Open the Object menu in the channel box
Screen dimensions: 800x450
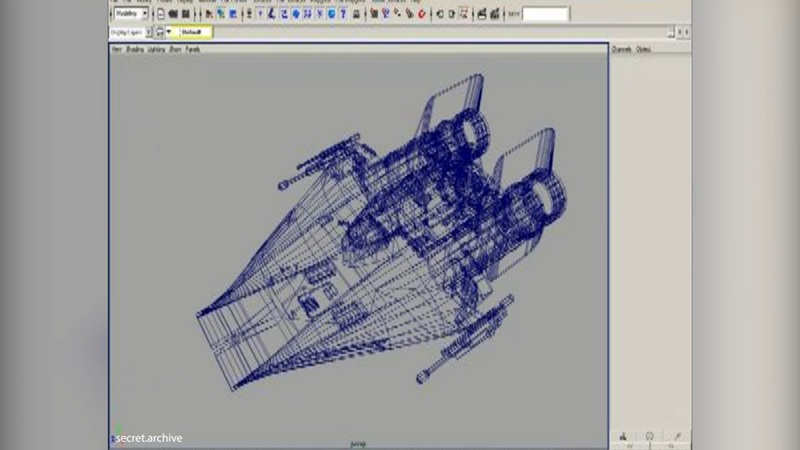point(643,49)
